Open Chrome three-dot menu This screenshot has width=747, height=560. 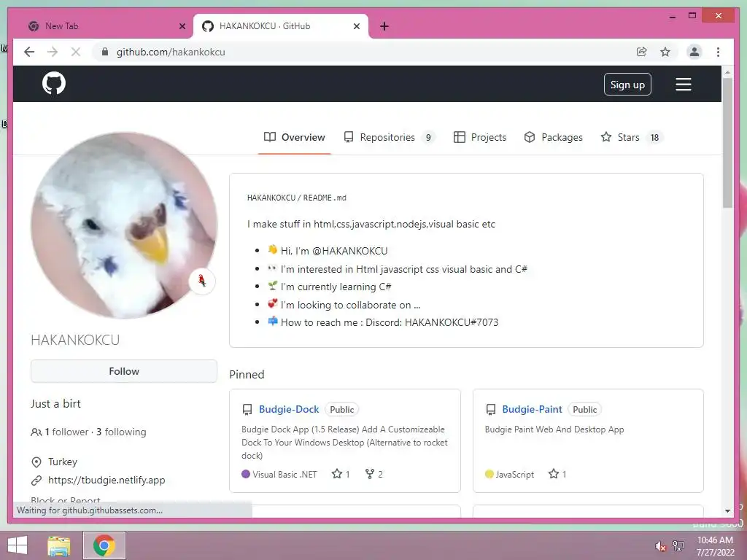718,52
